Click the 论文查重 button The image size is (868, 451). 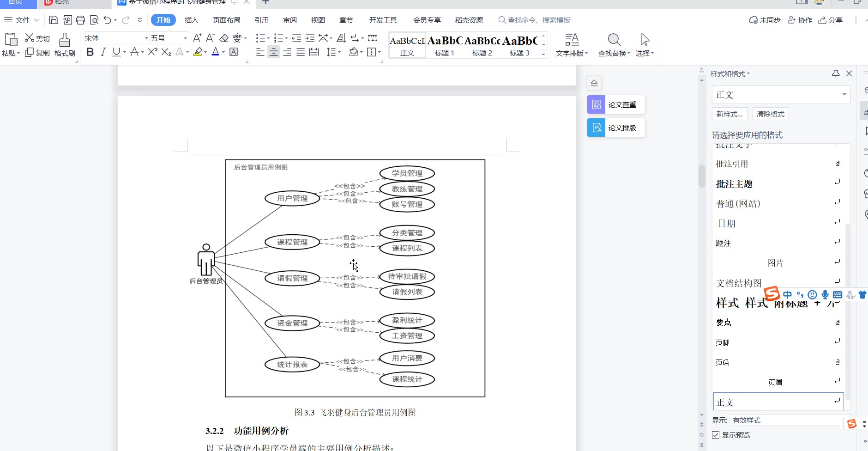(x=616, y=104)
